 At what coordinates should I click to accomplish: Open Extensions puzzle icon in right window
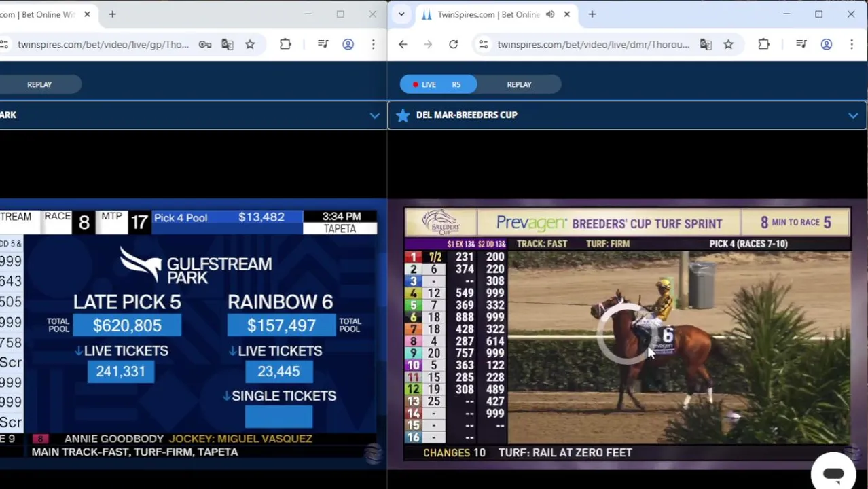point(764,44)
